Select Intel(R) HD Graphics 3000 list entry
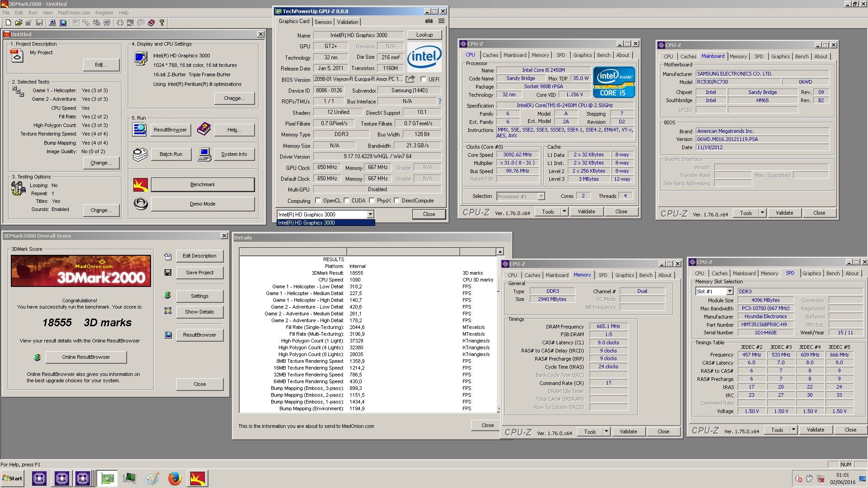 [325, 223]
